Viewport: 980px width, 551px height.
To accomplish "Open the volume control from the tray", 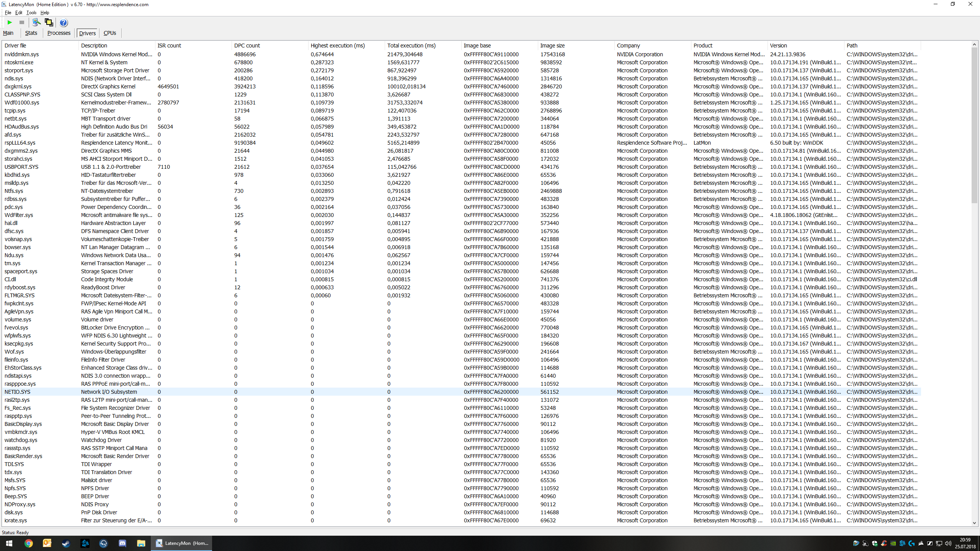I will 949,543.
